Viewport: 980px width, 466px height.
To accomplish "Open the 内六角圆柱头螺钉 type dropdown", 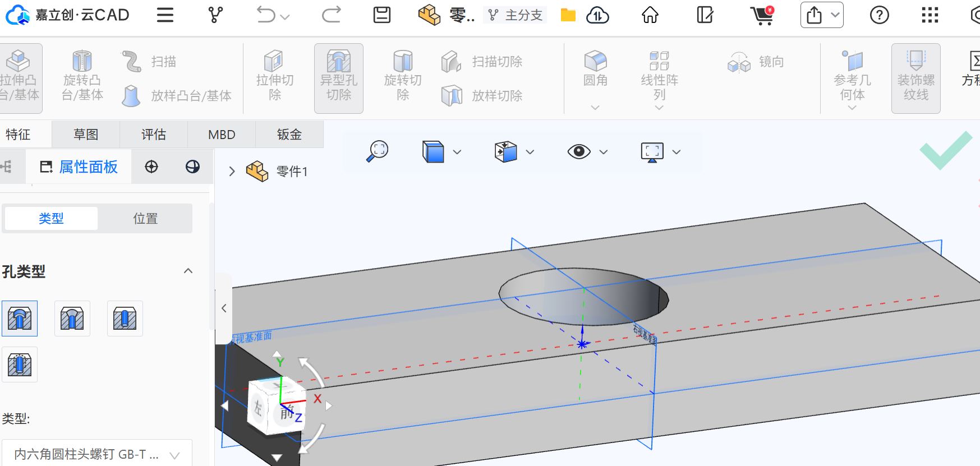I will point(97,454).
